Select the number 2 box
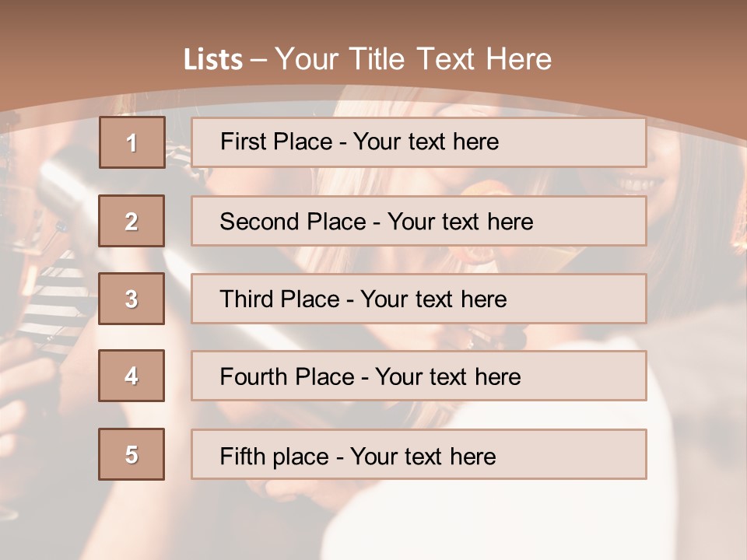This screenshot has height=560, width=747. tap(132, 221)
